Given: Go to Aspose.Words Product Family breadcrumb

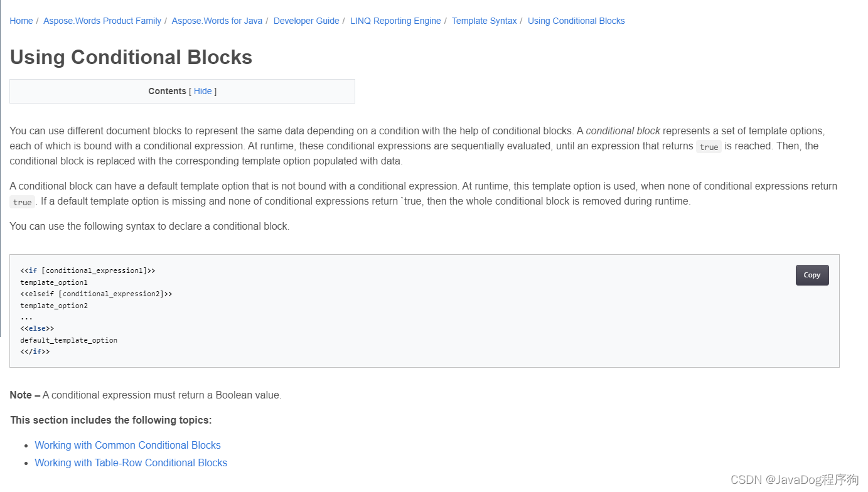Looking at the screenshot, I should point(102,21).
